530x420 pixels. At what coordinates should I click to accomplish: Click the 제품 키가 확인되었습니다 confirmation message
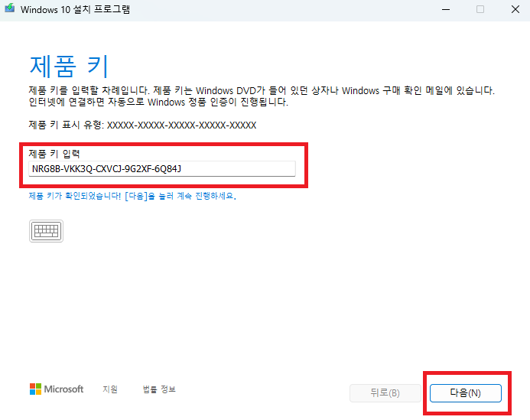pyautogui.click(x=132, y=196)
